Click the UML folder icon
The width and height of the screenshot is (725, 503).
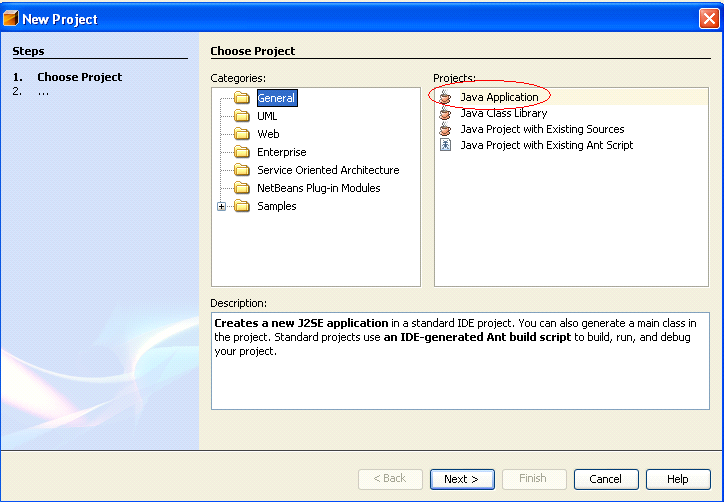point(242,116)
